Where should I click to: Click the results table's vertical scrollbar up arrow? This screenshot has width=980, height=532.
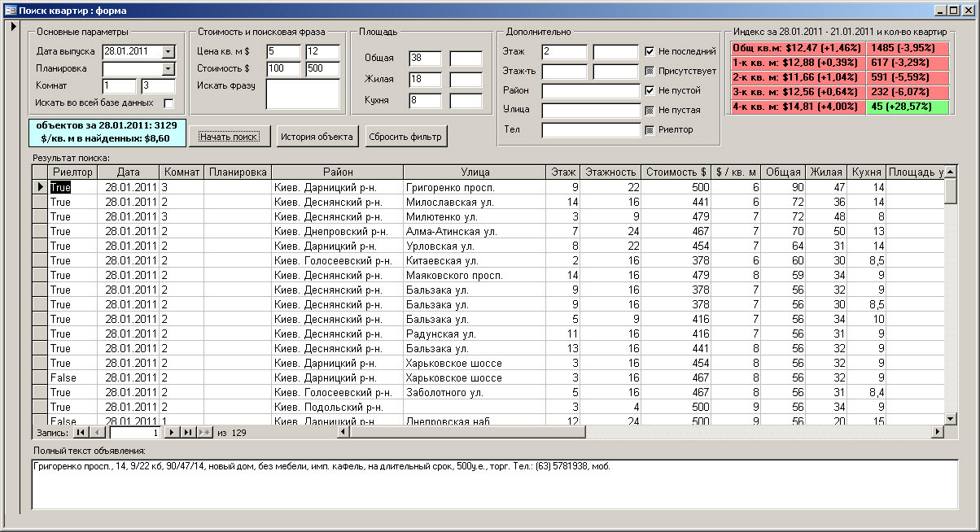(951, 172)
